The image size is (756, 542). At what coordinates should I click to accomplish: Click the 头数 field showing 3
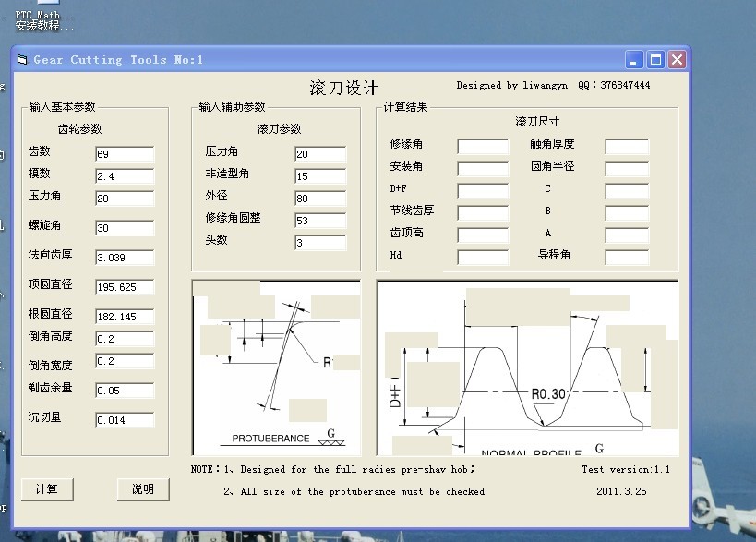(320, 243)
